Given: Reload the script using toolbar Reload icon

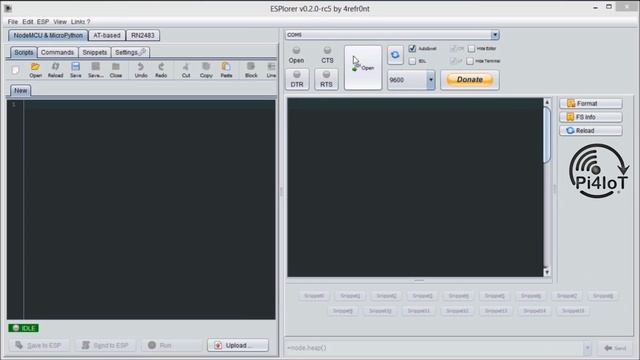Looking at the screenshot, I should (x=56, y=70).
